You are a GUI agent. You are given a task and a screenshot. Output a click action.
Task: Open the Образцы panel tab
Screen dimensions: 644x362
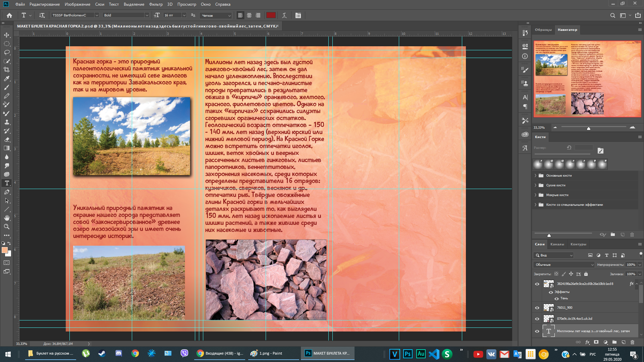coord(543,30)
